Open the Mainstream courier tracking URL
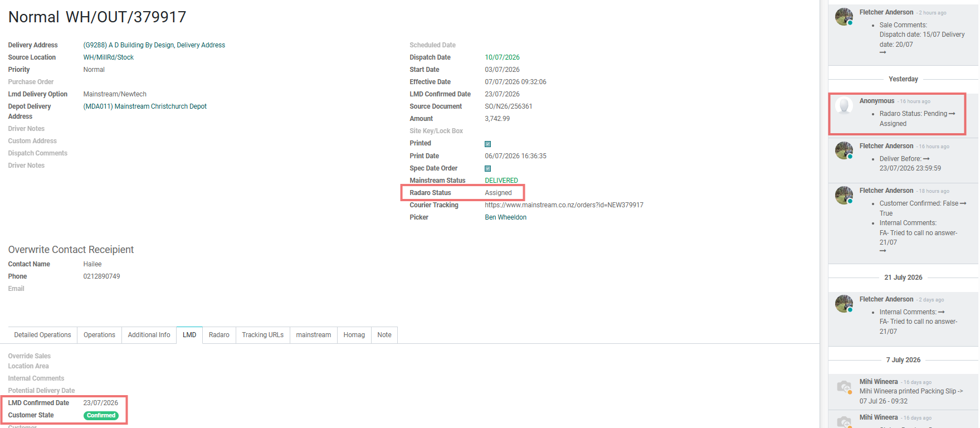Screen dimensions: 980x428 564,205
